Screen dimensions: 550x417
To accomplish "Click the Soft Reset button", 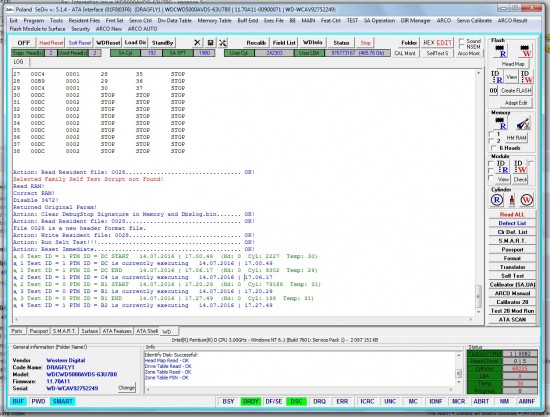I will click(80, 43).
